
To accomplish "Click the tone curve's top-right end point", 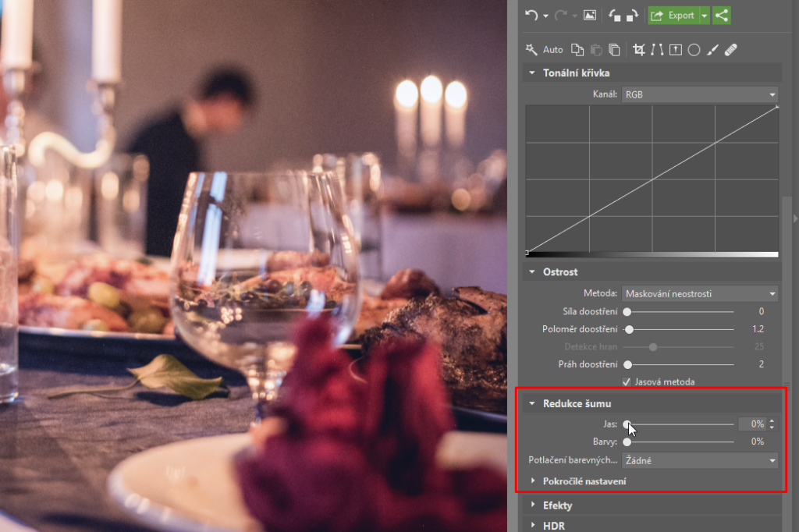I will click(x=777, y=107).
